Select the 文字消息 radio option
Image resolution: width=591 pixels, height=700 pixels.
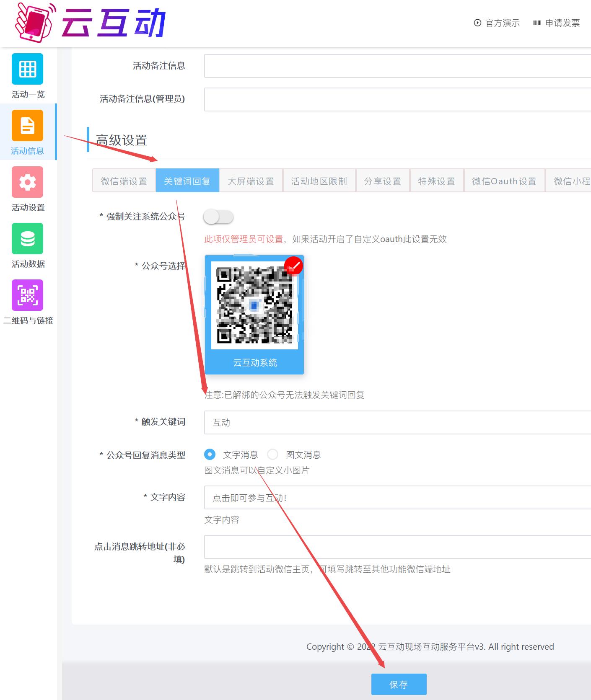click(x=210, y=455)
